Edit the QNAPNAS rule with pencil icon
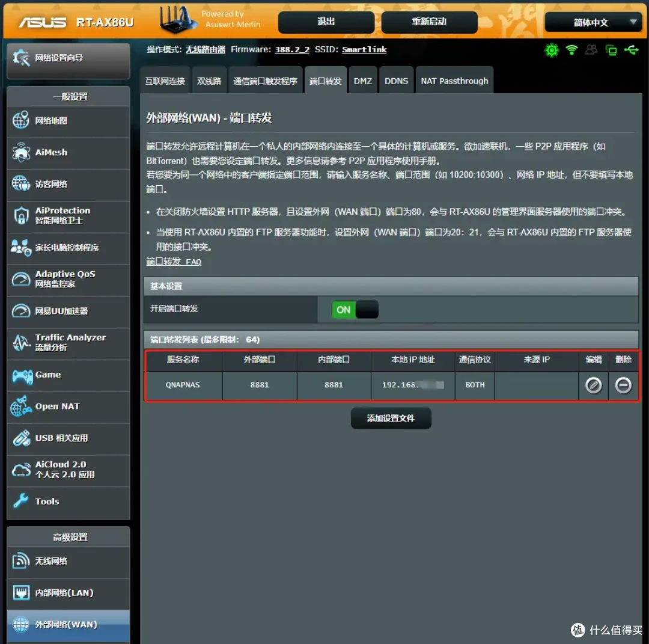 pos(593,385)
